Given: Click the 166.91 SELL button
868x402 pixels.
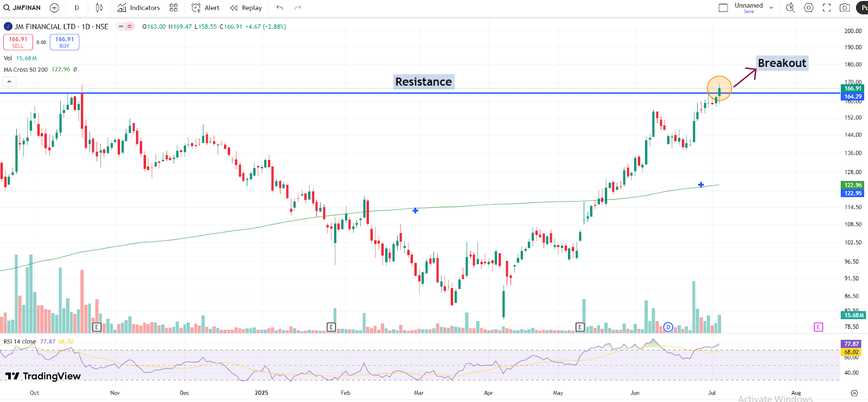Looking at the screenshot, I should [x=18, y=42].
